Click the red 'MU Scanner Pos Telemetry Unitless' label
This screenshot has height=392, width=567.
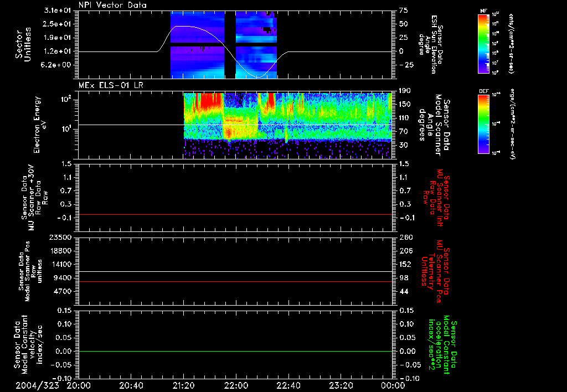pyautogui.click(x=435, y=271)
